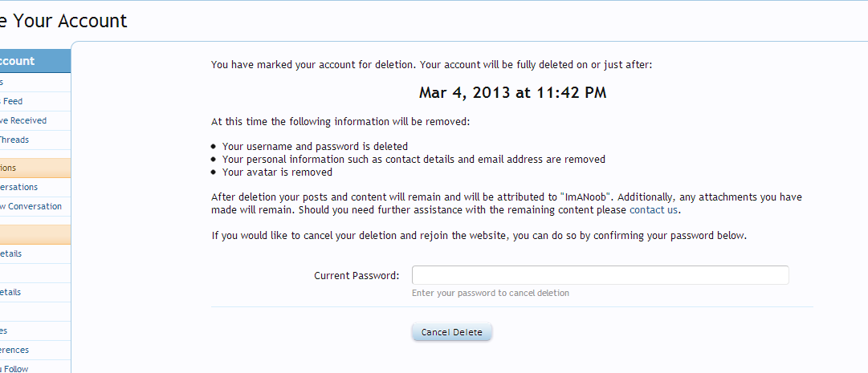Image resolution: width=868 pixels, height=373 pixels.
Task: Open the "contact us" link
Action: tap(654, 210)
